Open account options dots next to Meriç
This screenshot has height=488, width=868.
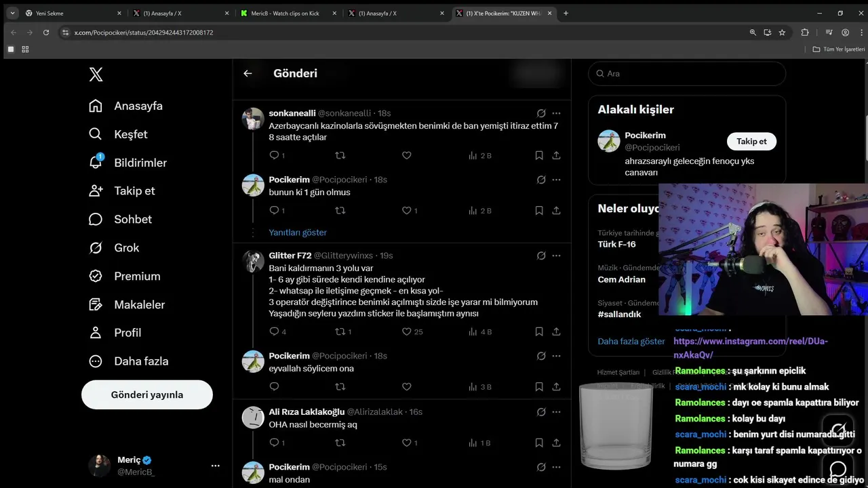click(x=216, y=466)
